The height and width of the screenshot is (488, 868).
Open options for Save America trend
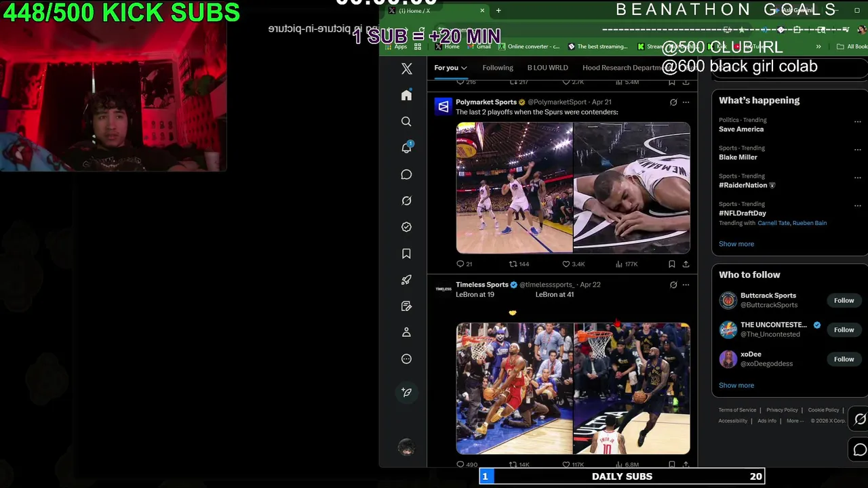coord(857,122)
